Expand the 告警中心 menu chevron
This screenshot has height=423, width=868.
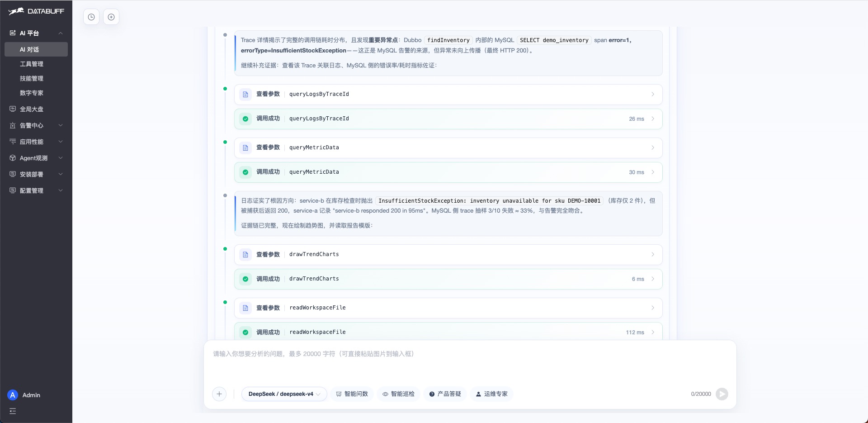pos(61,125)
